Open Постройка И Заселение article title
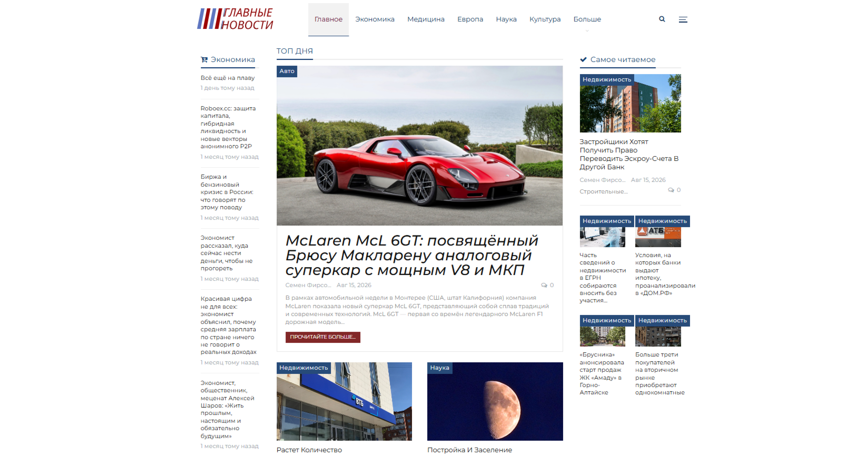Screen dimensions: 868x455 pyautogui.click(x=469, y=450)
